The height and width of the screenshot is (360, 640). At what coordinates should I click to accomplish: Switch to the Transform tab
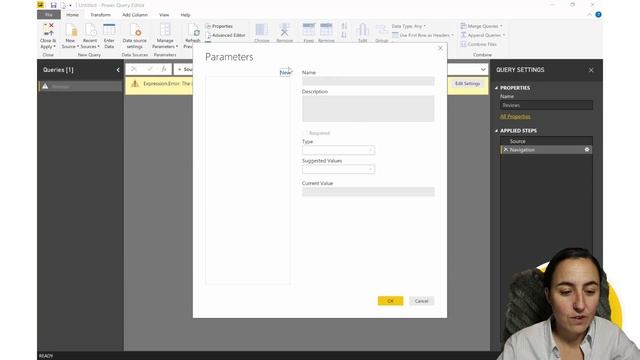tap(100, 15)
